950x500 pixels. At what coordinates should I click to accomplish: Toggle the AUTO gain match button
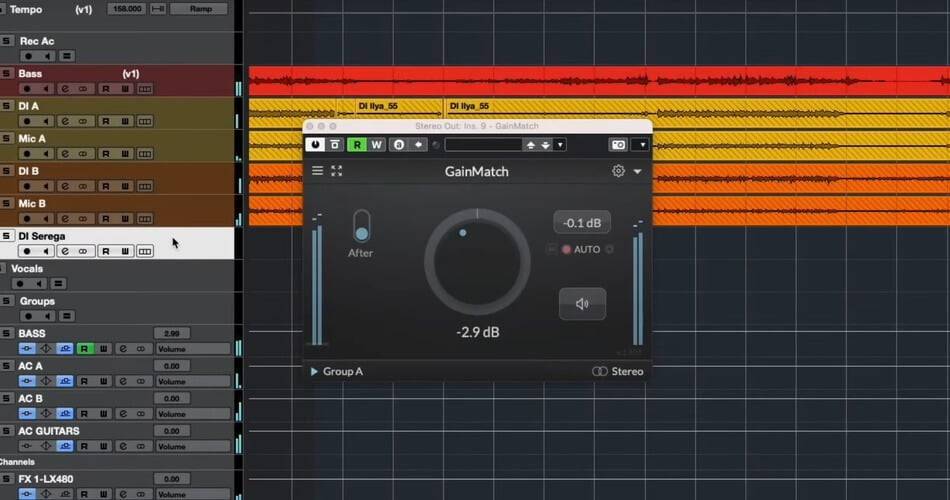pos(581,249)
